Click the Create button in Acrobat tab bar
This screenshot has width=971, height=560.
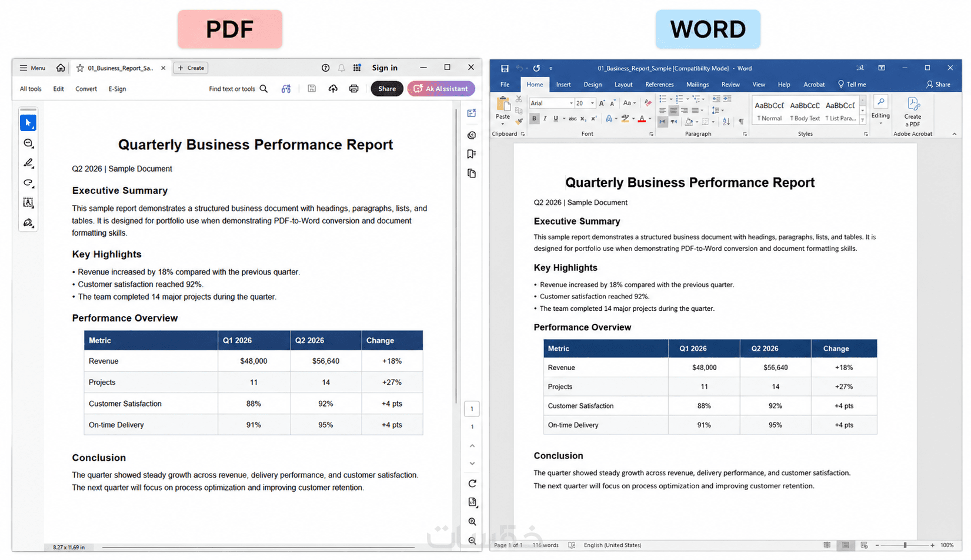pos(191,68)
